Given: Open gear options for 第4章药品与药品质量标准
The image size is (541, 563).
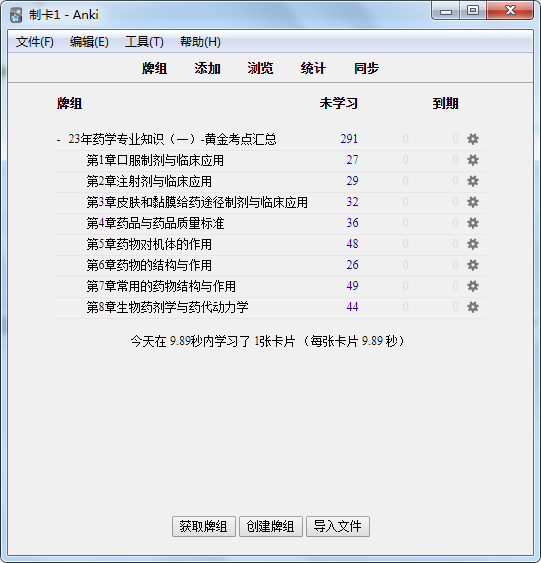Looking at the screenshot, I should click(x=473, y=223).
